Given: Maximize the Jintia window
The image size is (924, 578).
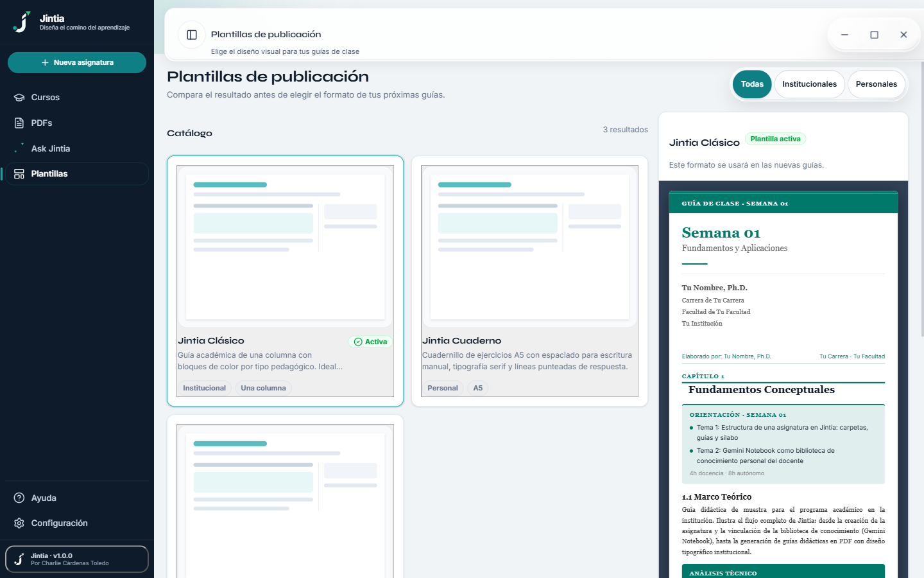Looking at the screenshot, I should coord(874,35).
